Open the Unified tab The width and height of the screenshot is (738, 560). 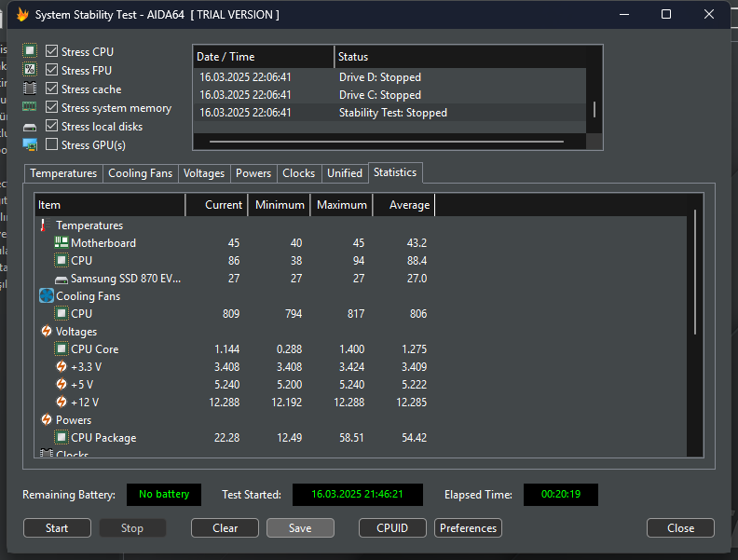click(x=345, y=173)
